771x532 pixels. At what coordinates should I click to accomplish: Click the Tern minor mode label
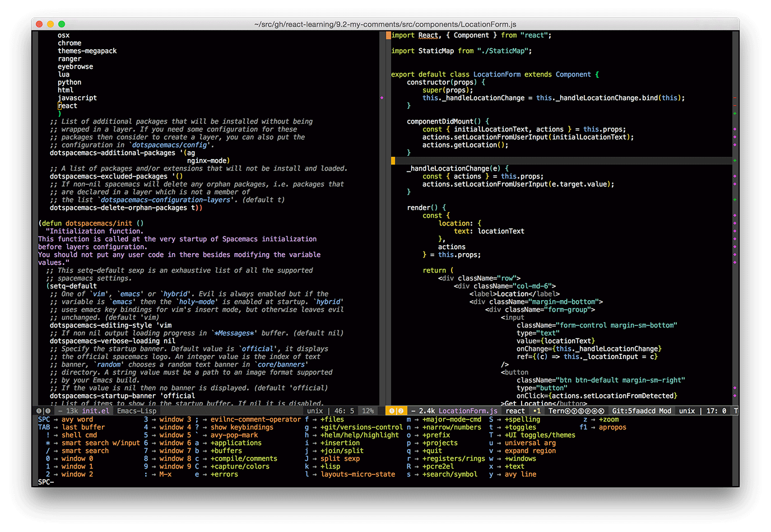pyautogui.click(x=556, y=411)
